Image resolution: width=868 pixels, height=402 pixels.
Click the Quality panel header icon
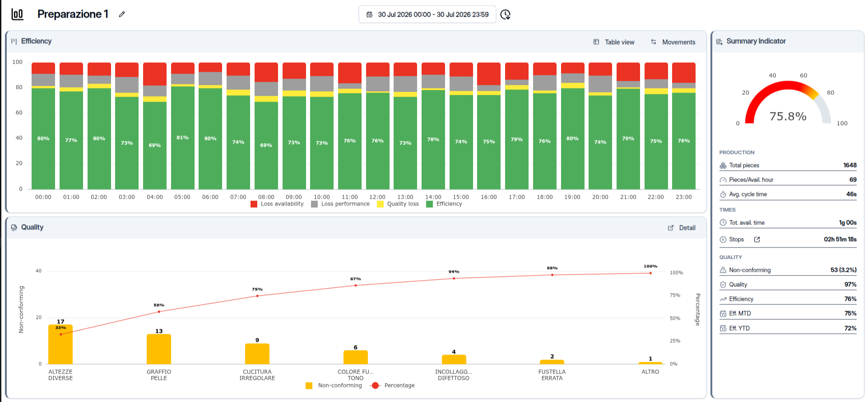[x=14, y=227]
